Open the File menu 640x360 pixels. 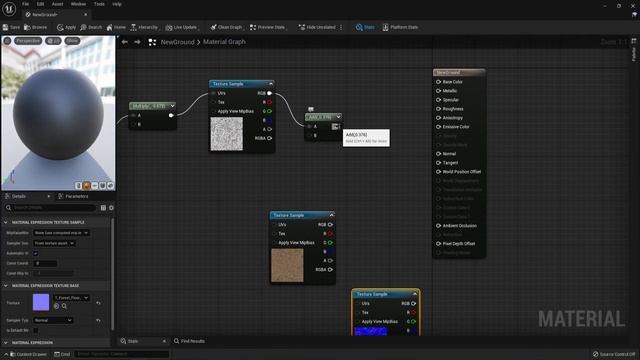pyautogui.click(x=25, y=4)
